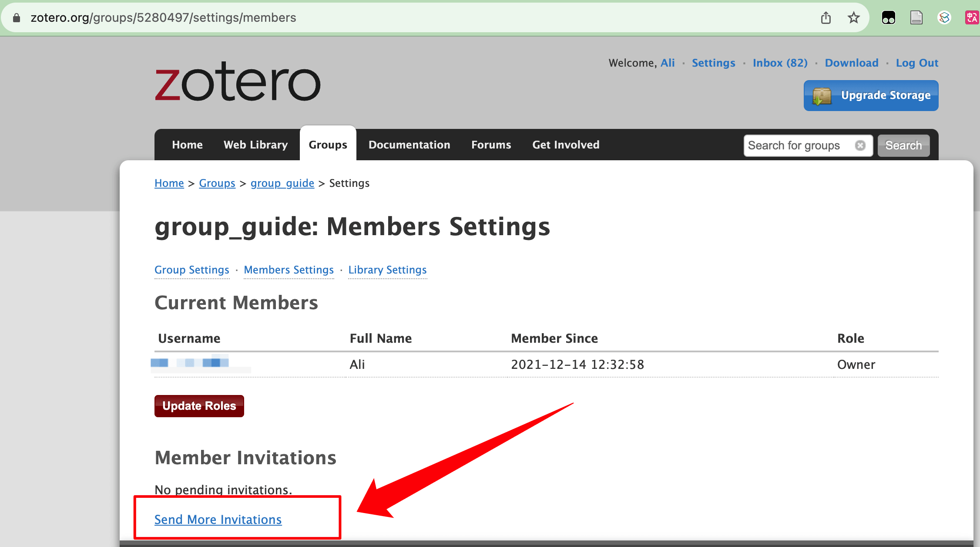
Task: Open the black mask browser extension
Action: click(x=888, y=18)
